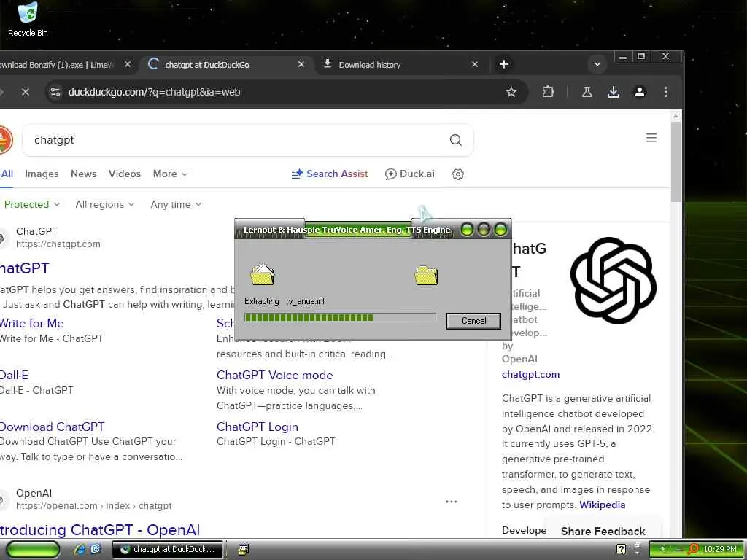The width and height of the screenshot is (747, 560).
Task: Open DuckDuckGo hamburger side menu
Action: (651, 138)
